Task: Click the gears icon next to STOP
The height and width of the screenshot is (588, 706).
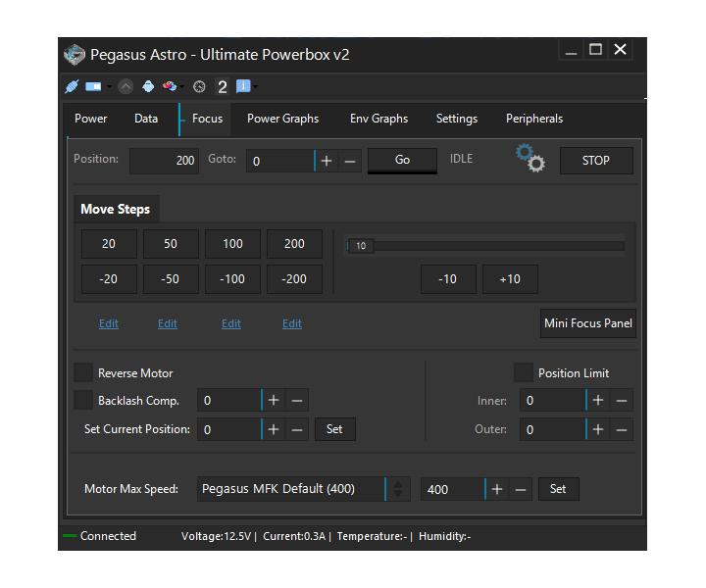Action: [530, 159]
